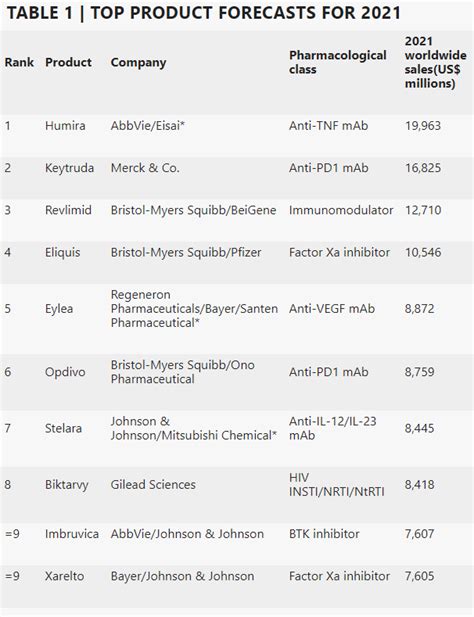The image size is (474, 617).
Task: Click the 2021 worldwide sales header
Action: tap(435, 62)
